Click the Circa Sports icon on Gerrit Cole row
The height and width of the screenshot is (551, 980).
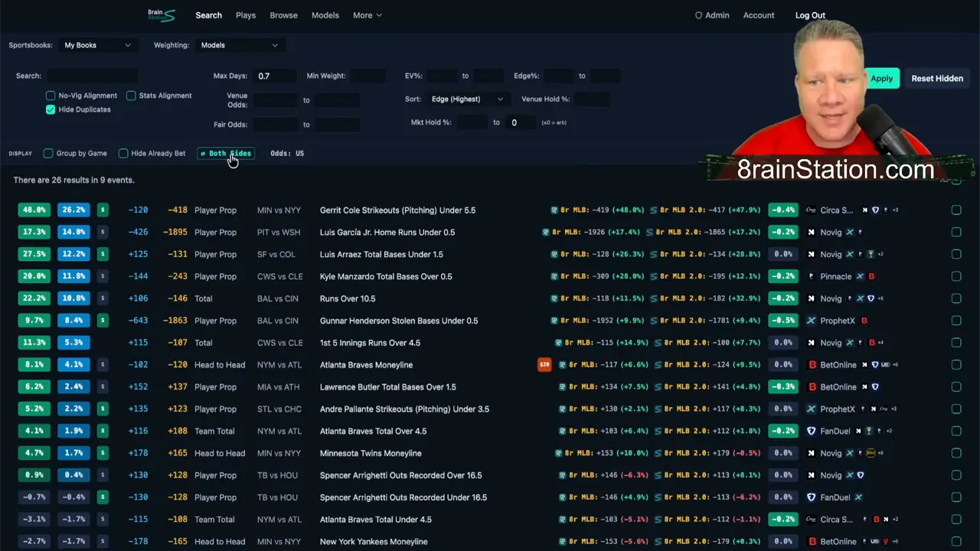coord(812,210)
